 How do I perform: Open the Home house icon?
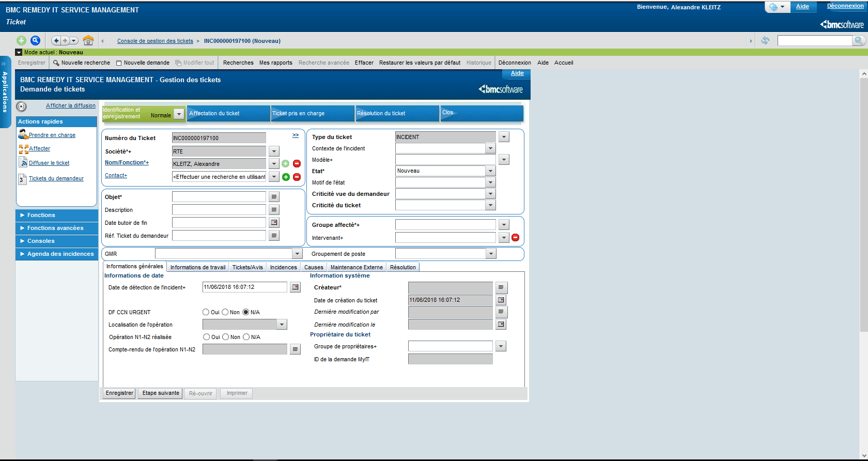click(88, 40)
